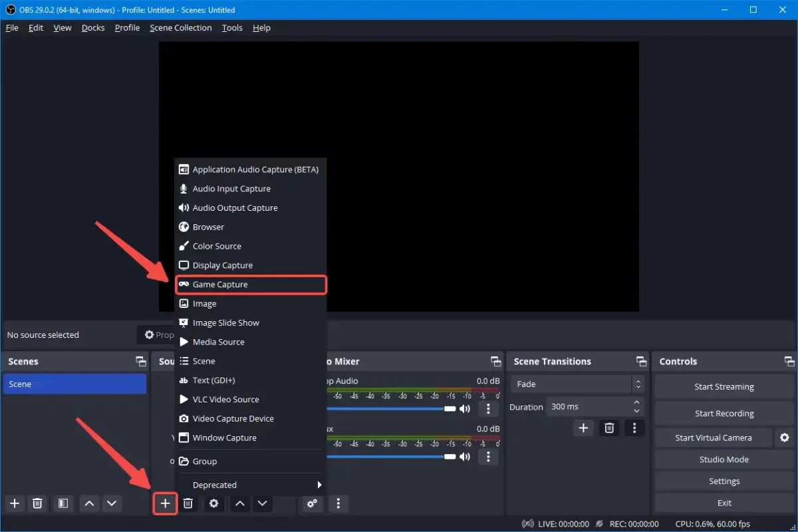Remove the selected scene using the trash icon

(38, 503)
